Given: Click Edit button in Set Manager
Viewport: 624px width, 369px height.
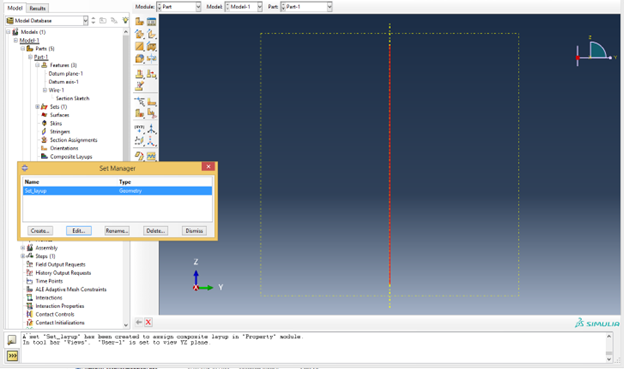Looking at the screenshot, I should (x=79, y=231).
